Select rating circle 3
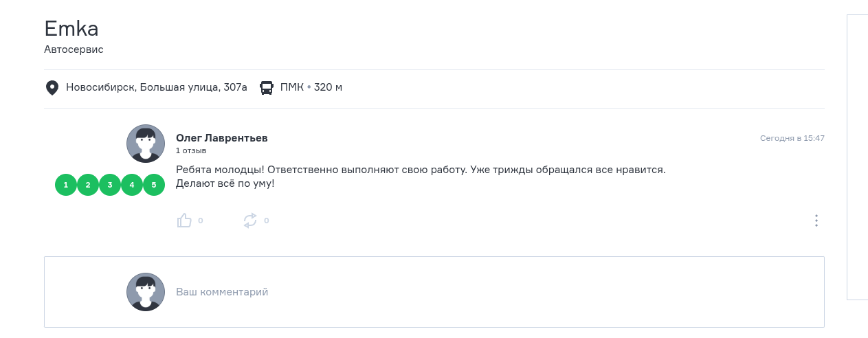The image size is (868, 338). point(110,185)
